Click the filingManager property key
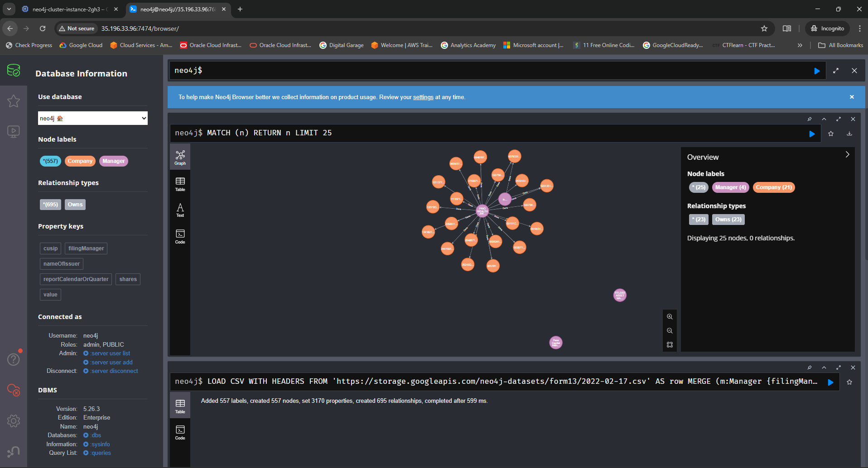The height and width of the screenshot is (468, 868). click(x=86, y=248)
